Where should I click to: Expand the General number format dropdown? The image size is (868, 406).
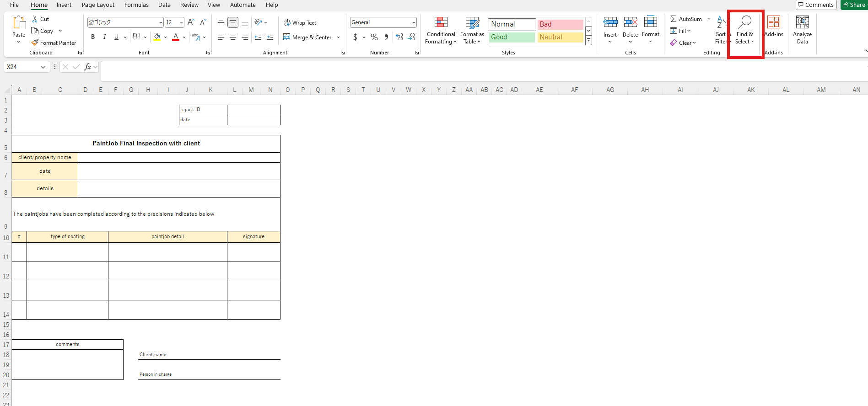[x=414, y=22]
